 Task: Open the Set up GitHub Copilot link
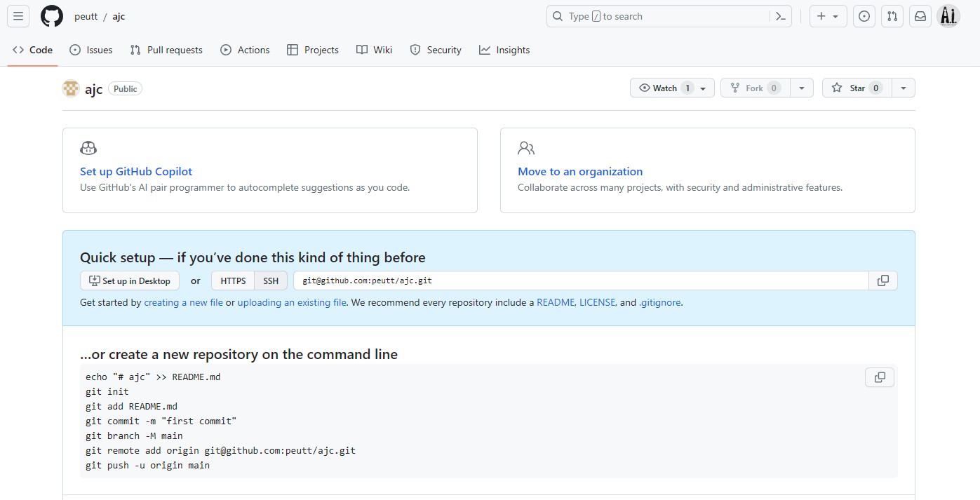[136, 171]
